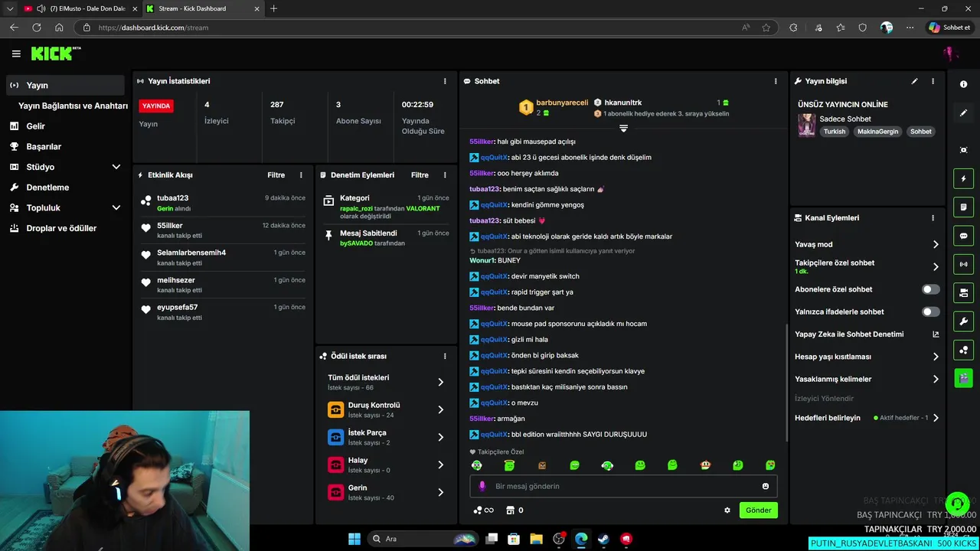Open Takipçilere özel sohbet settings chevron
The height and width of the screenshot is (551, 980).
click(936, 267)
